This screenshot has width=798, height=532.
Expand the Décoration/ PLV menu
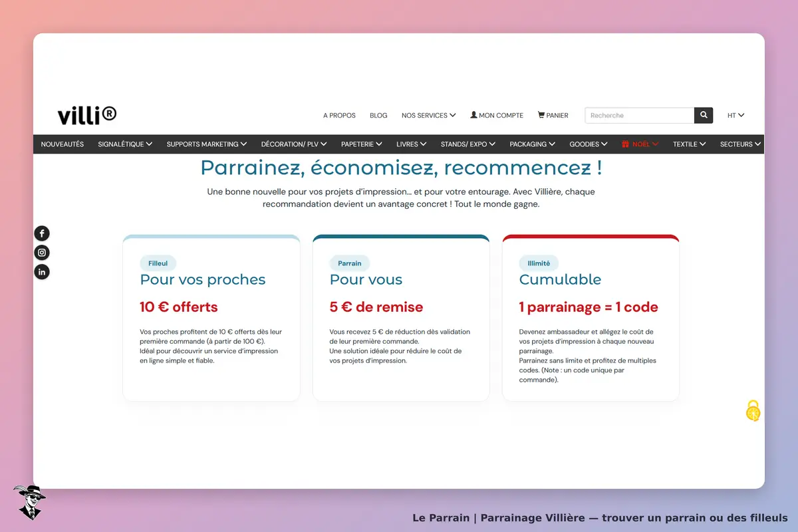pyautogui.click(x=294, y=144)
